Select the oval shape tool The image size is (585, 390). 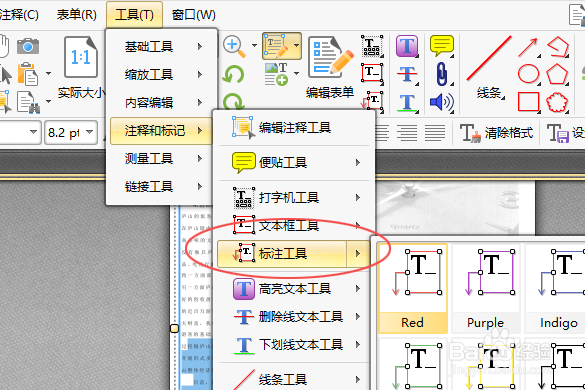pyautogui.click(x=528, y=74)
